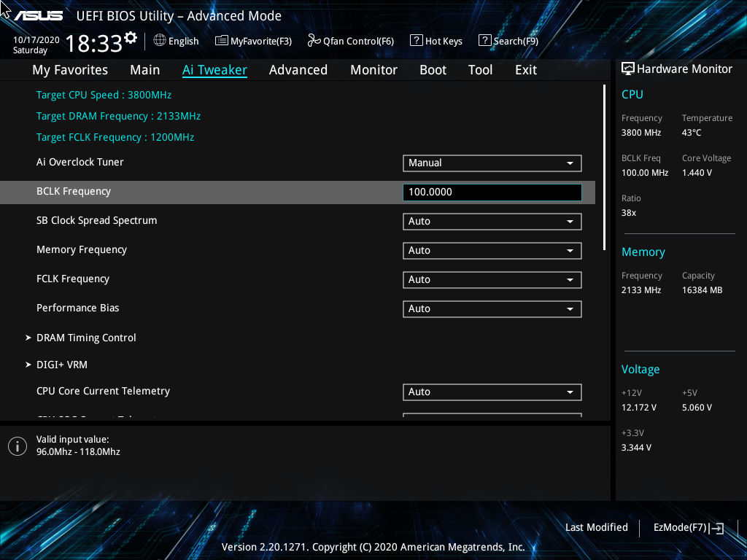This screenshot has width=747, height=560.
Task: Click the BCLK Frequency input field
Action: point(492,192)
